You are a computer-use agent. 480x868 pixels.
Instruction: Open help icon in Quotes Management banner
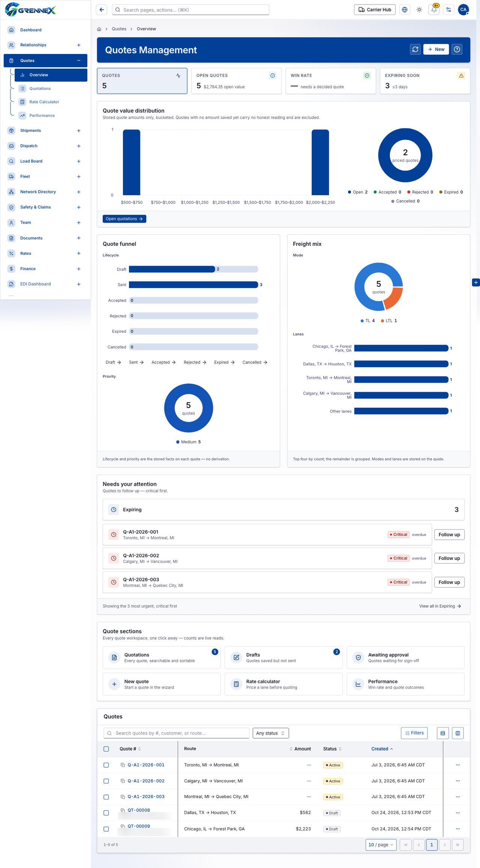[x=457, y=49]
